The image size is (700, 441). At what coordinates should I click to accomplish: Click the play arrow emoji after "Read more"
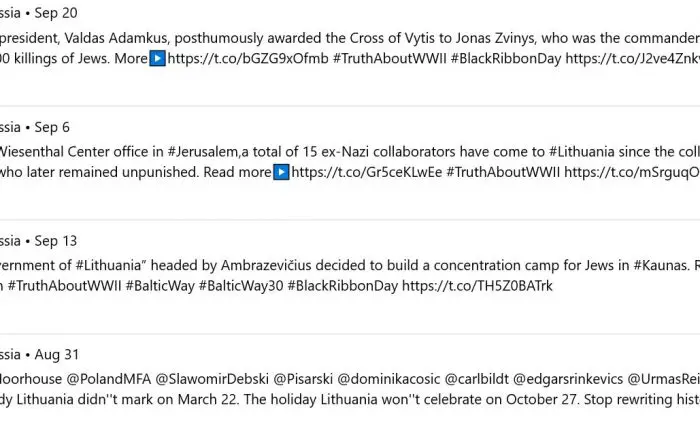(281, 172)
